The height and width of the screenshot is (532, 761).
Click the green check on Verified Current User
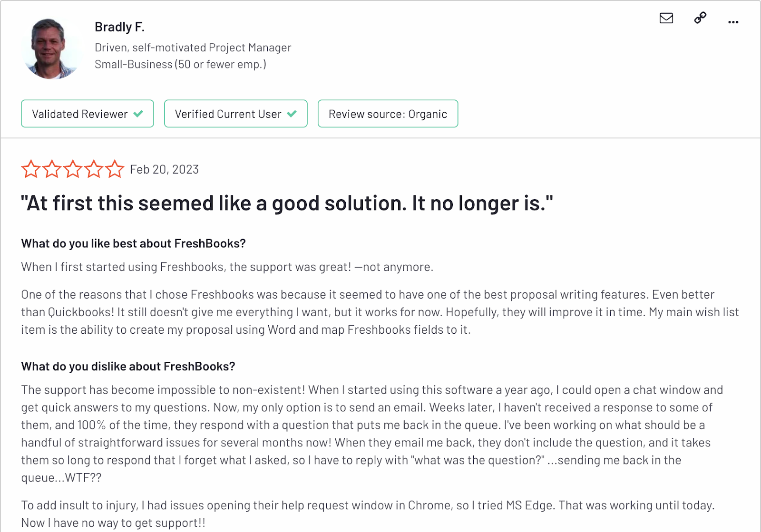(x=292, y=114)
